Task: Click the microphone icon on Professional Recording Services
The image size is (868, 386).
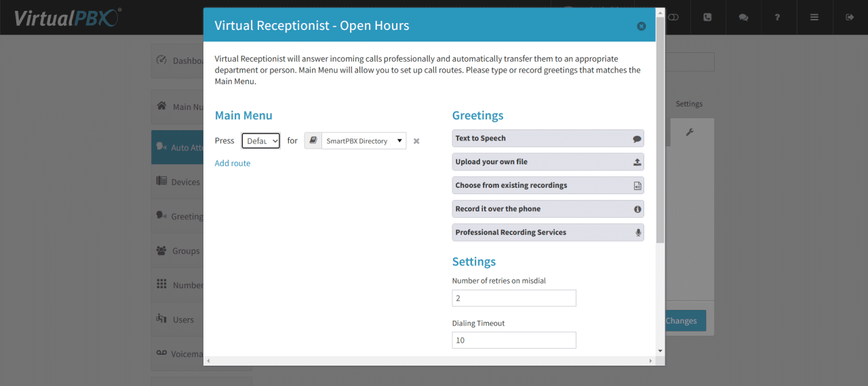Action: [637, 233]
